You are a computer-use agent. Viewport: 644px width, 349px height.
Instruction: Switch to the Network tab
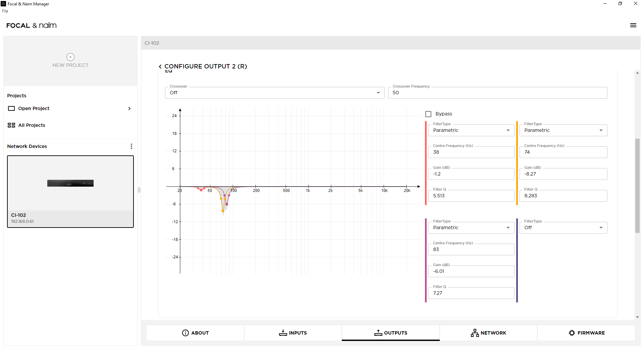click(488, 333)
